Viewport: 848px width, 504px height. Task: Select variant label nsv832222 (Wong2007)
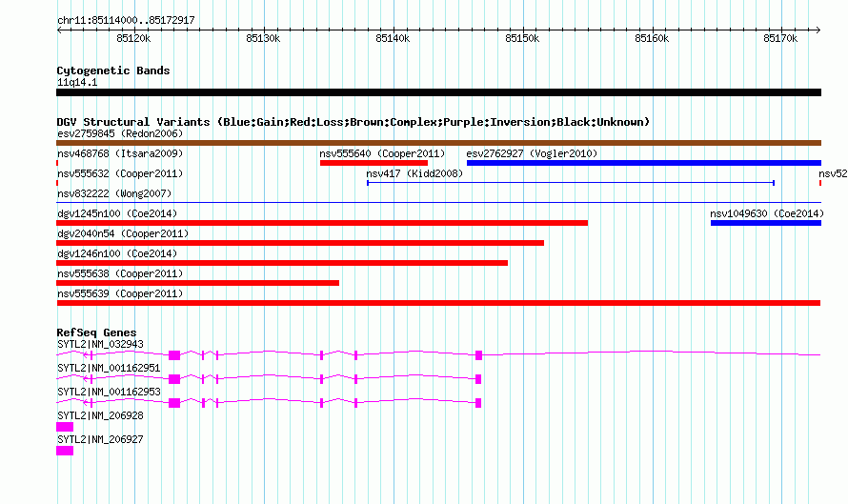(114, 193)
